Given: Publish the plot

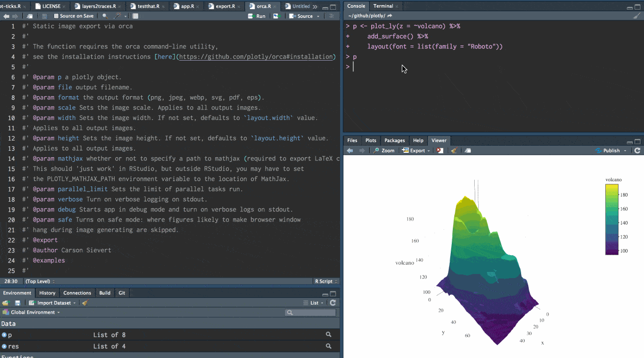Looking at the screenshot, I should pos(608,151).
